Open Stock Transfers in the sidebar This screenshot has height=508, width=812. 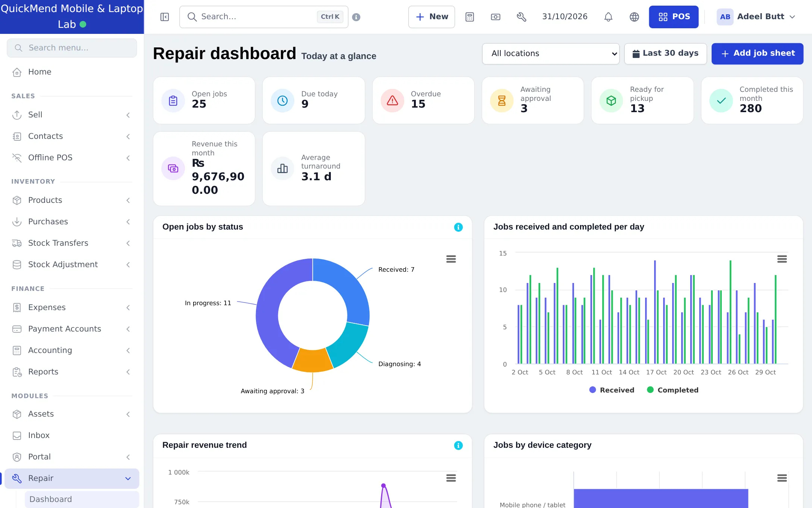point(71,243)
